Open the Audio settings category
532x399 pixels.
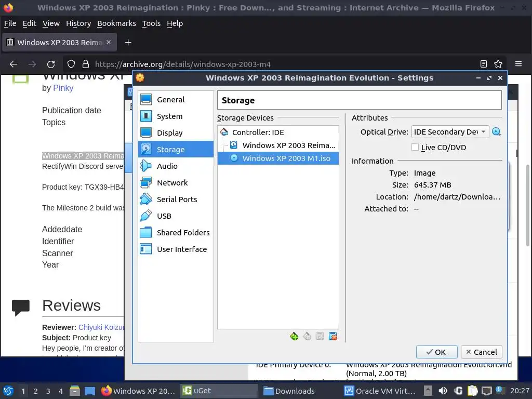(x=176, y=166)
